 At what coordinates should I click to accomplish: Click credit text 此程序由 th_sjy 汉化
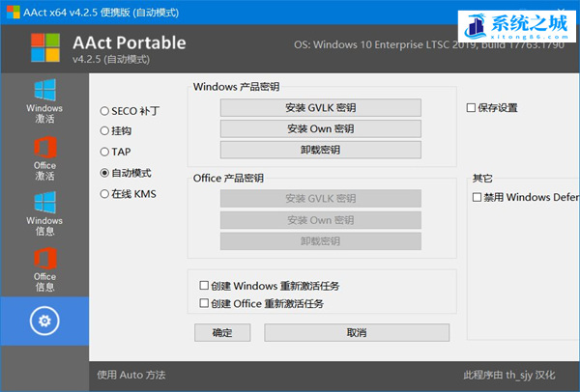pos(509,375)
